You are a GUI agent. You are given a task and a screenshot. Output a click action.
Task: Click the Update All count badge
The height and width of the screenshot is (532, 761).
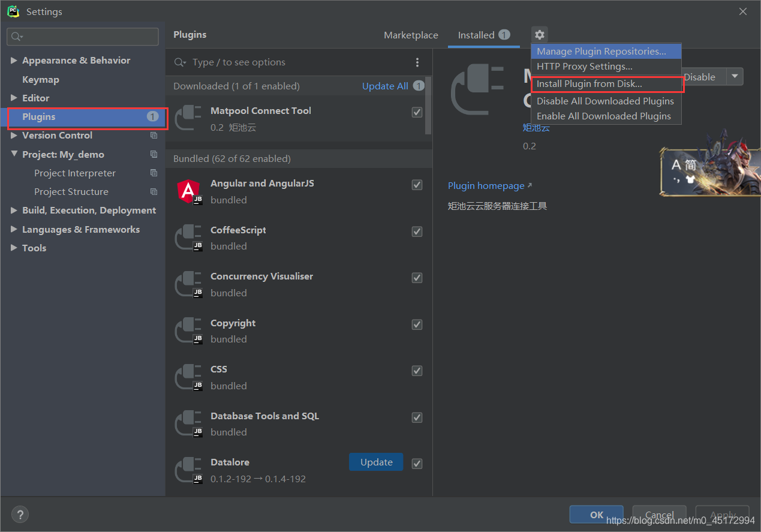click(419, 86)
